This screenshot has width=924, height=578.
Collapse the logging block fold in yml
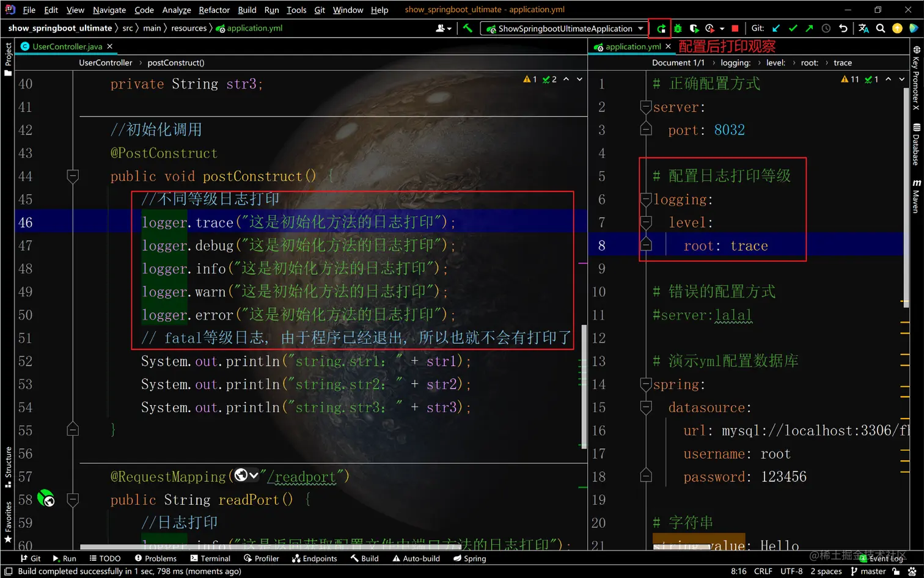tap(646, 199)
